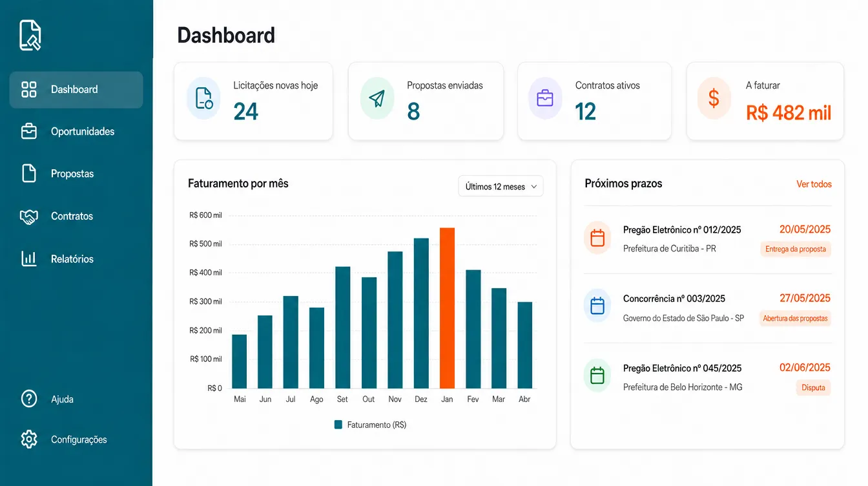The width and height of the screenshot is (868, 486).
Task: Click the Dashboard grid icon in sidebar
Action: point(29,89)
